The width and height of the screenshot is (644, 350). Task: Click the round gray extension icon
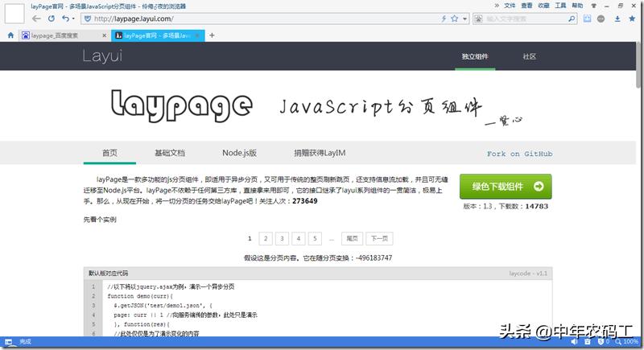click(x=601, y=19)
